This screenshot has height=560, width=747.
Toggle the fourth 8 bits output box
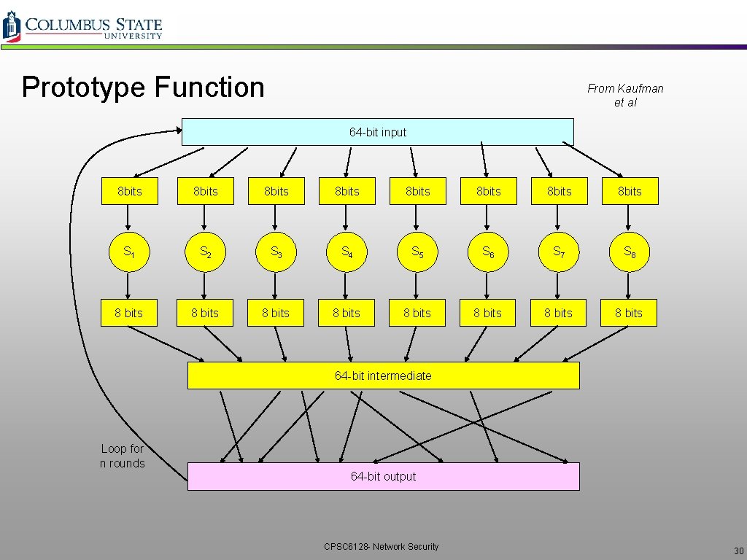tap(347, 312)
